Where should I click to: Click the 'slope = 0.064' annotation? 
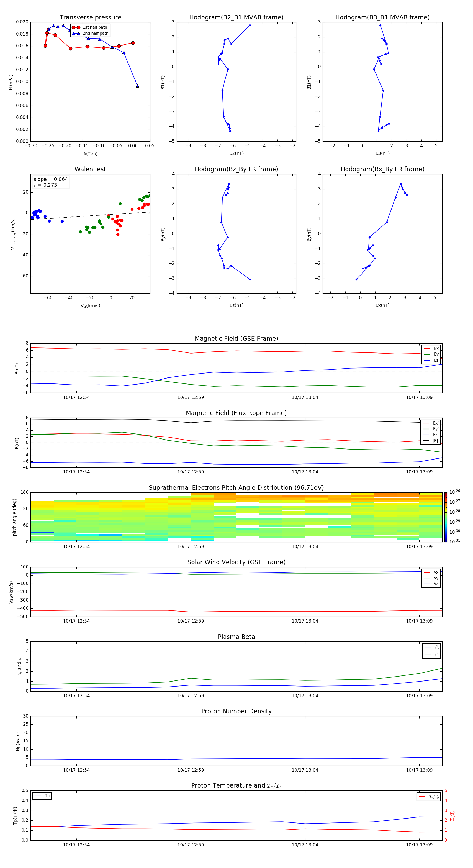click(x=51, y=179)
